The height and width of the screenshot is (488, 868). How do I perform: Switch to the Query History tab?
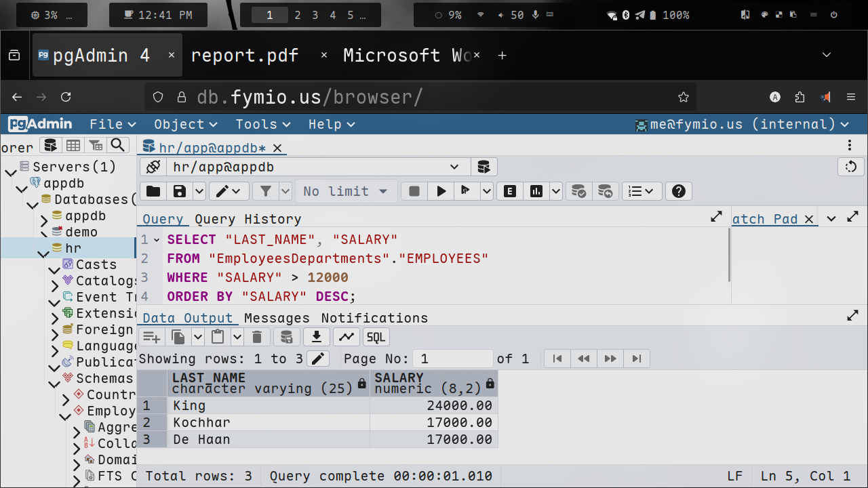[248, 219]
